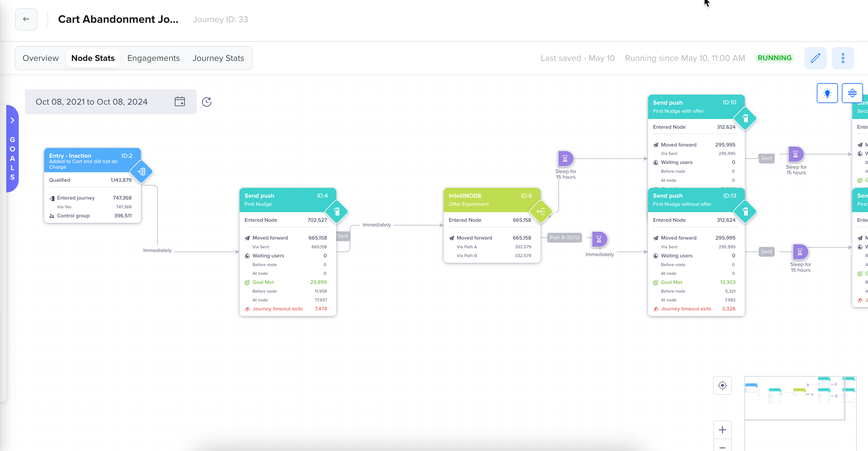Click Entered Node 665,158 in IntelliNODE
Screen dimensions: 868x451
pyautogui.click(x=490, y=220)
